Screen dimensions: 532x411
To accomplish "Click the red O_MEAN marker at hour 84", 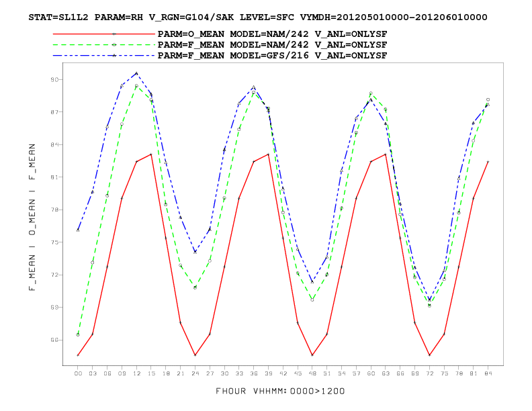I will coord(488,162).
